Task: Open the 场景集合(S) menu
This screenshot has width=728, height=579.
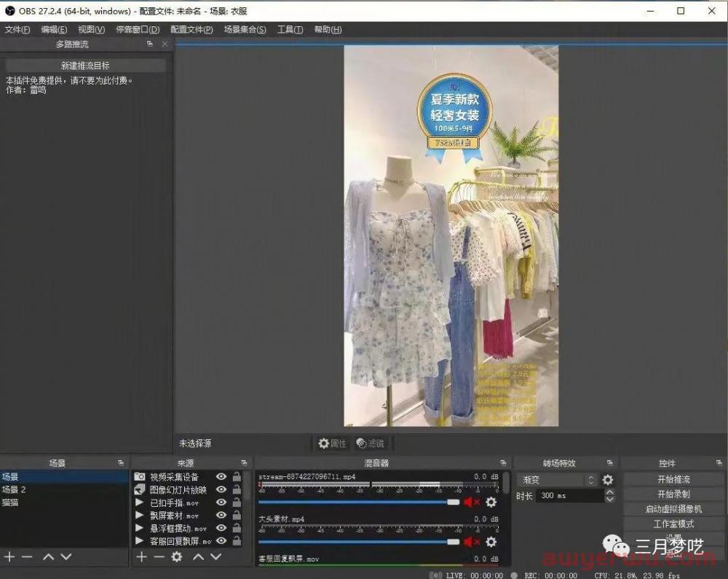Action: 245,30
